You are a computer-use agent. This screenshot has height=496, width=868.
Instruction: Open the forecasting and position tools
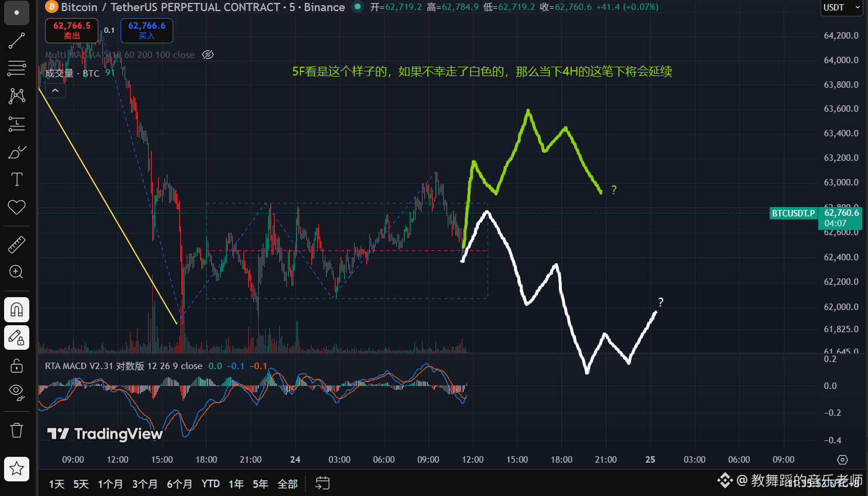coord(16,123)
